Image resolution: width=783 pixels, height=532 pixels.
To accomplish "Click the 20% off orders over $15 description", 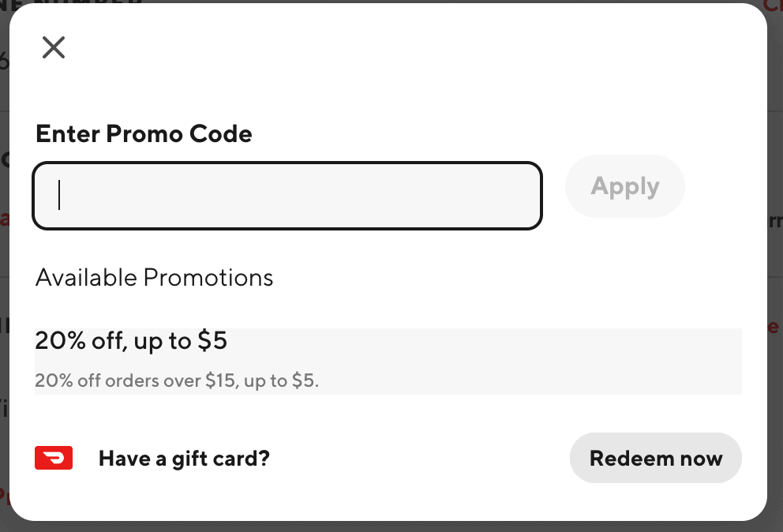I will click(177, 380).
